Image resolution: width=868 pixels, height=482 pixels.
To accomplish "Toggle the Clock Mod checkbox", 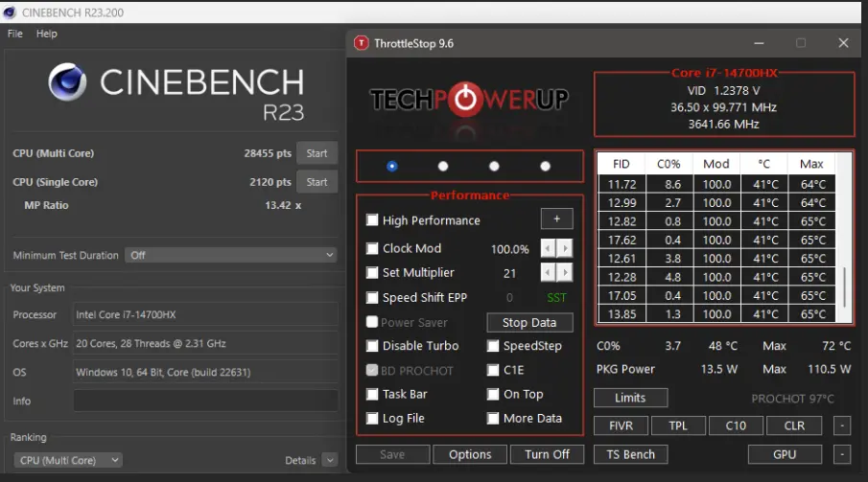I will click(x=372, y=248).
